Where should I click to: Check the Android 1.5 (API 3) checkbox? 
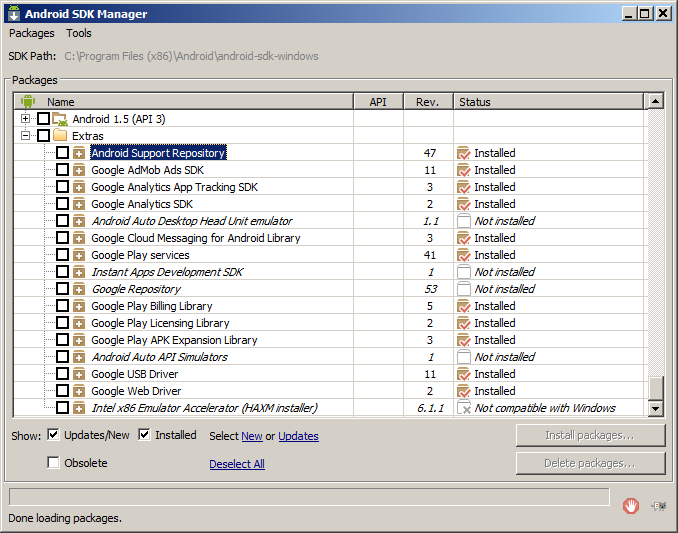pos(43,118)
